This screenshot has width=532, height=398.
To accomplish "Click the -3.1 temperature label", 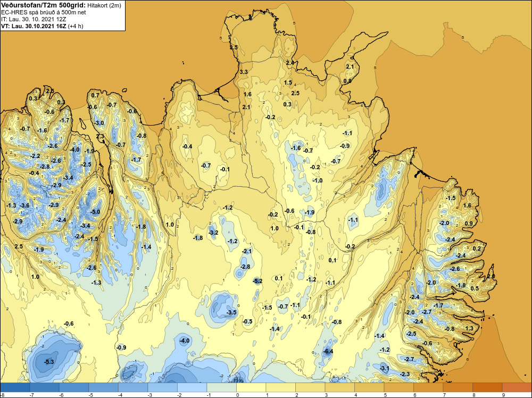I will click(x=385, y=369).
